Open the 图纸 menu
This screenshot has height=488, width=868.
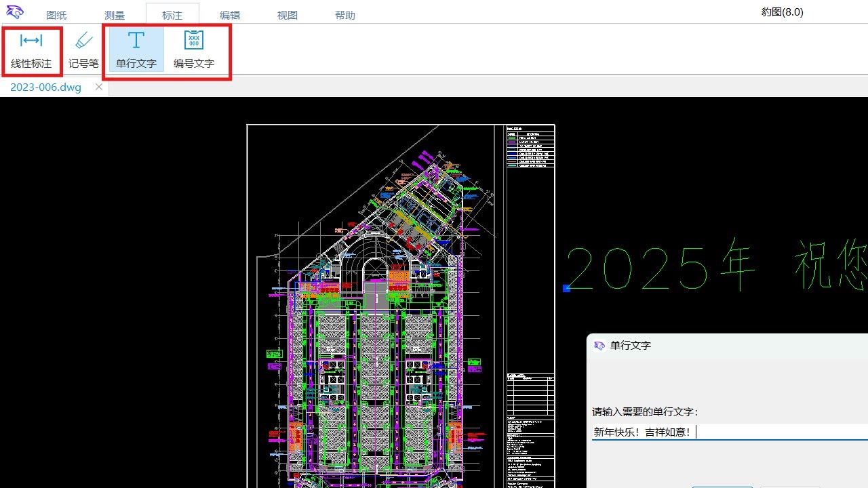point(56,14)
